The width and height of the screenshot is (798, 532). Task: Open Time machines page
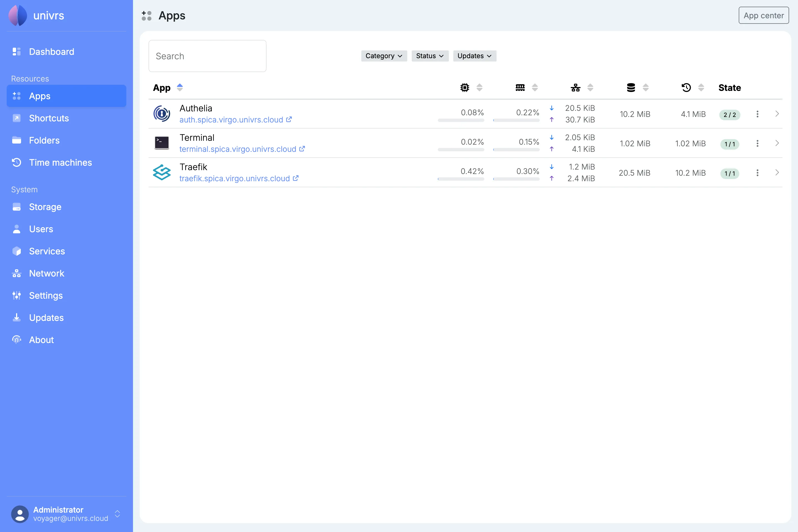[66, 163]
